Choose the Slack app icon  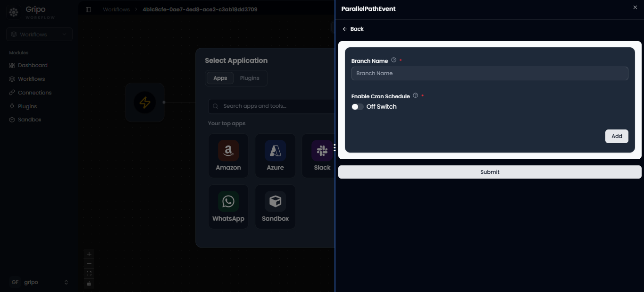point(322,151)
